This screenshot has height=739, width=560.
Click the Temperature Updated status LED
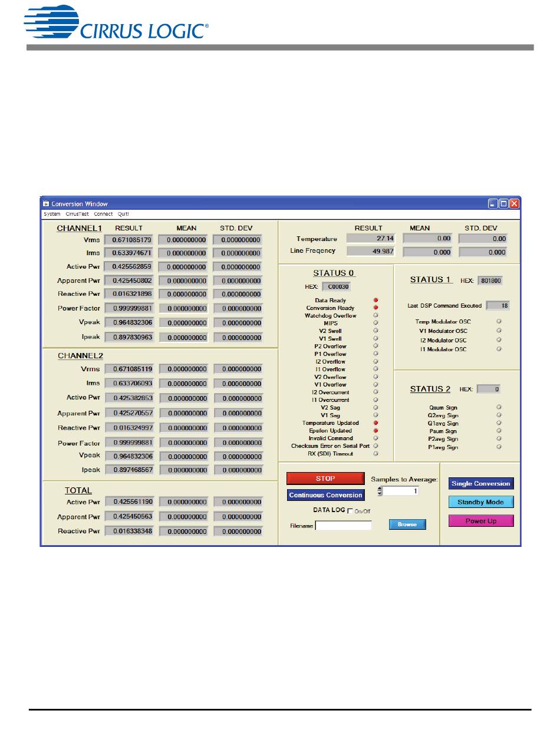coord(376,423)
